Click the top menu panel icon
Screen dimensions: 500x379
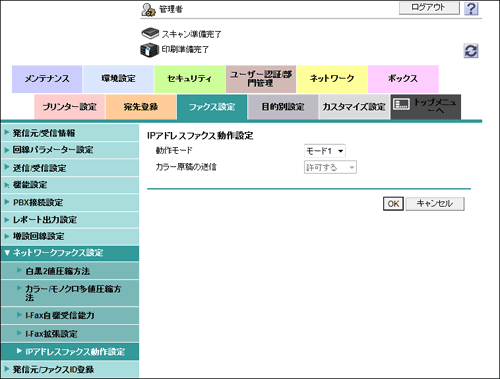coord(401,104)
